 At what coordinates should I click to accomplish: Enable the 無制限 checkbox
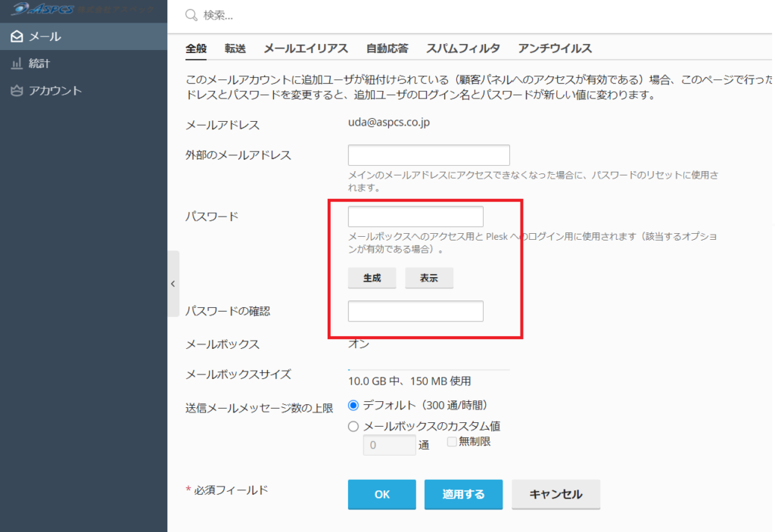coord(452,441)
